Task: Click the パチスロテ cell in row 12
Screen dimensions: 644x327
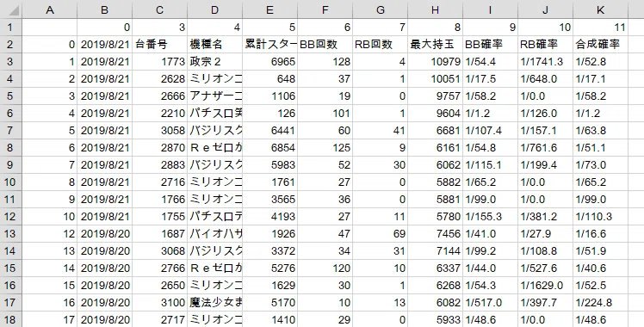Action: tap(214, 217)
